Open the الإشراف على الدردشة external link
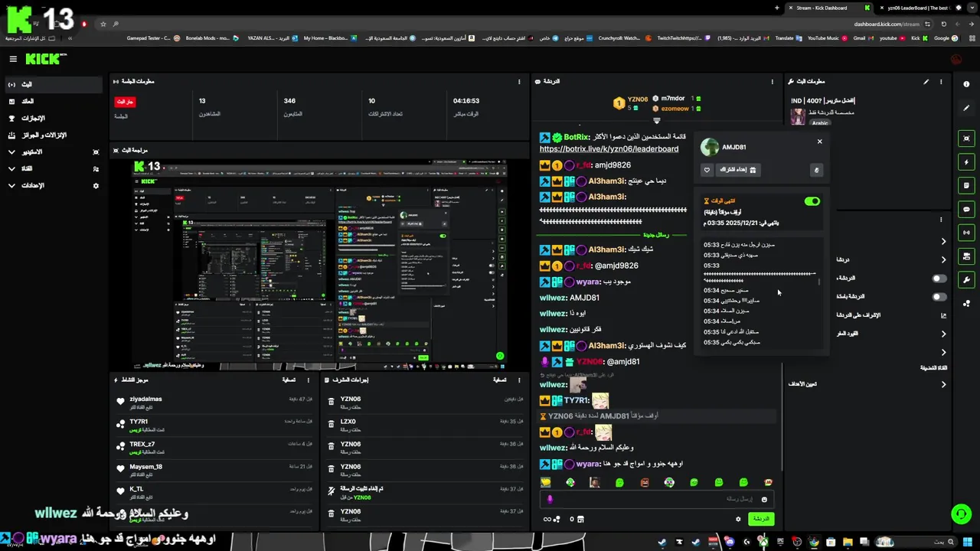Screen dimensions: 980x551 (943, 315)
